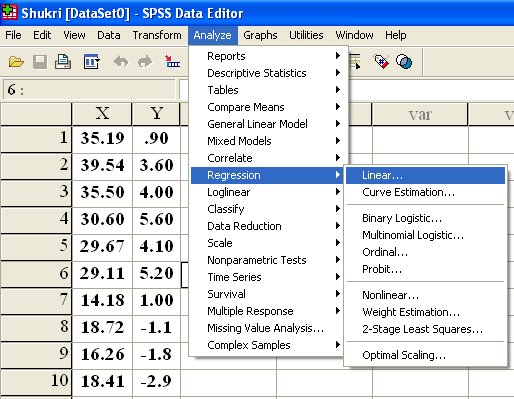Screen dimensions: 514x399
Task: Expand the Reports submenu
Action: [267, 56]
